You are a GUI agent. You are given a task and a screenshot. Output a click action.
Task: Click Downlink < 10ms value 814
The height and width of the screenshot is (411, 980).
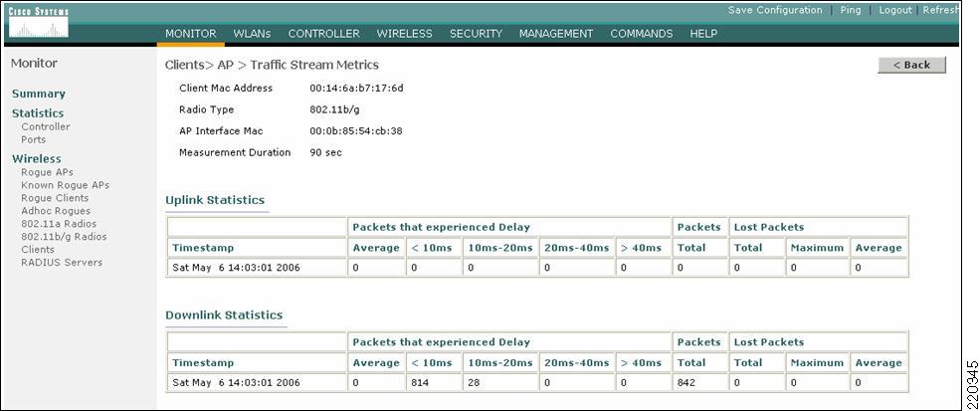pyautogui.click(x=420, y=383)
